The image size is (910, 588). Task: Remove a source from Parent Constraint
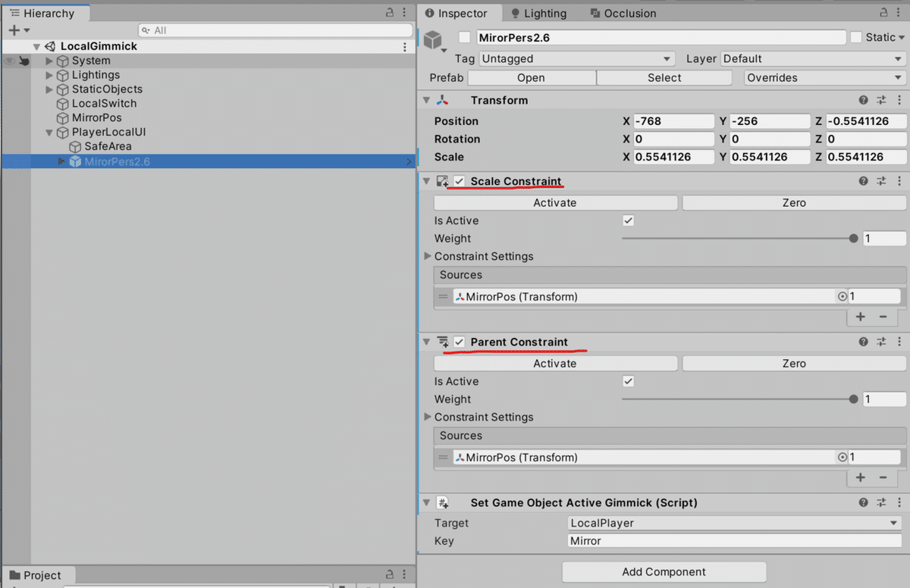click(883, 477)
